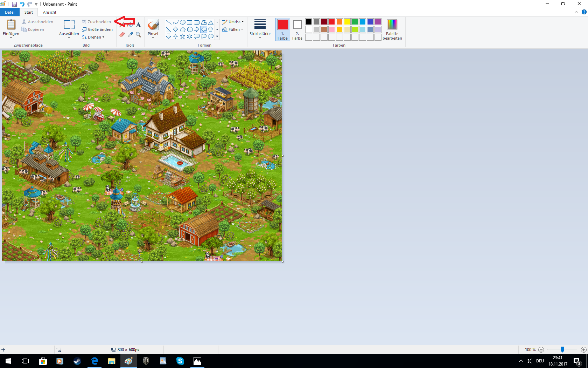
Task: Click the canvas bottom-right resize handle
Action: click(x=282, y=261)
